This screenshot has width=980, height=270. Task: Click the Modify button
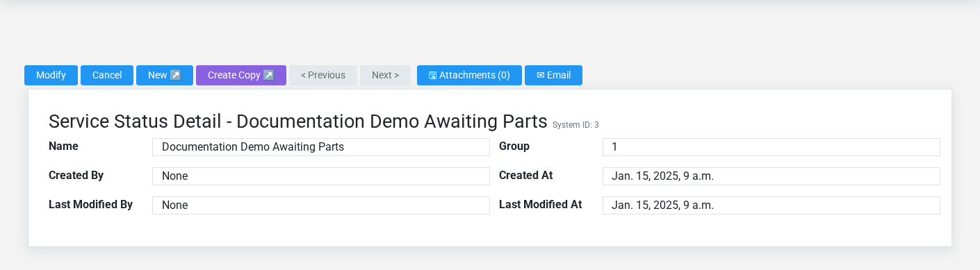51,75
